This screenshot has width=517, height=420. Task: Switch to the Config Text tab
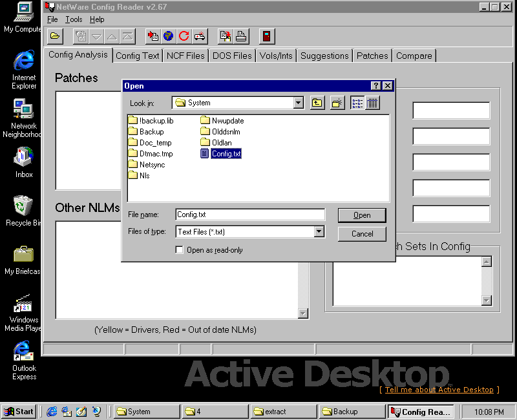[138, 56]
